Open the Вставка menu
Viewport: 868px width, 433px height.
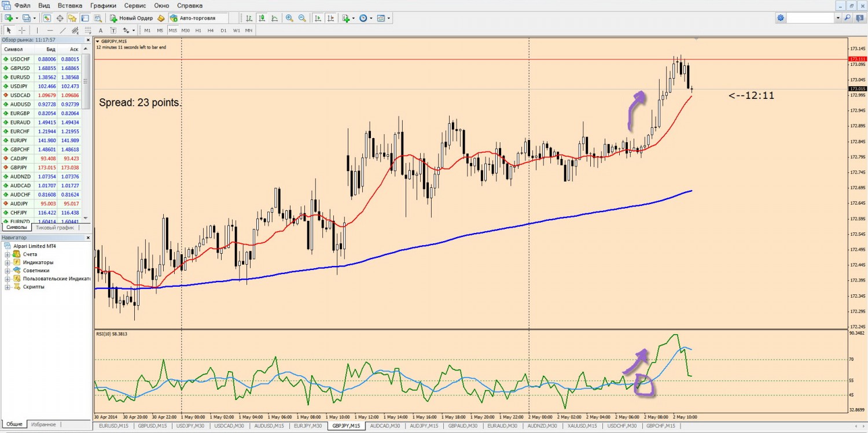pos(70,5)
